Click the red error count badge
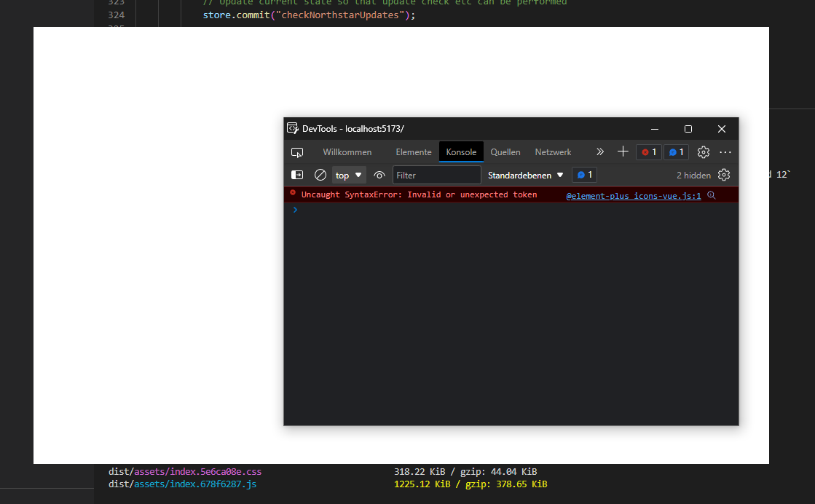815x504 pixels. click(x=647, y=152)
